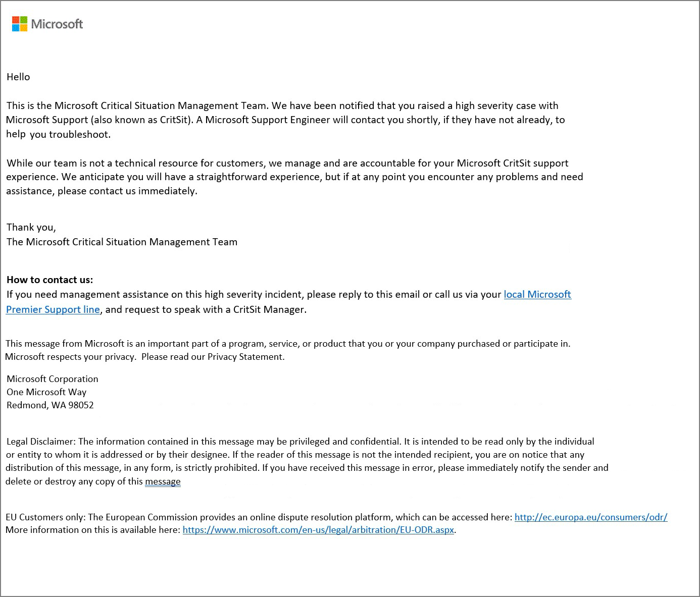Image resolution: width=700 pixels, height=597 pixels.
Task: Click the Microsoft wordmark beside the logo
Action: pos(57,24)
